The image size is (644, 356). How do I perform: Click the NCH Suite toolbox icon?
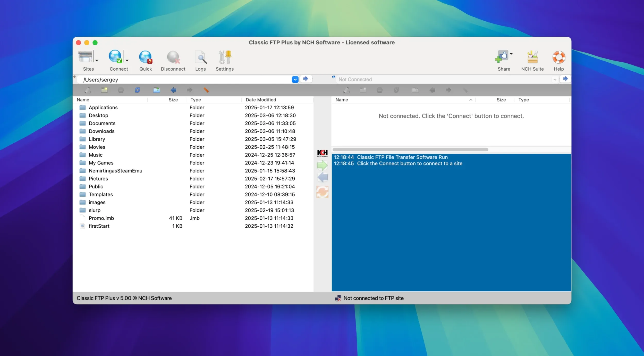532,57
